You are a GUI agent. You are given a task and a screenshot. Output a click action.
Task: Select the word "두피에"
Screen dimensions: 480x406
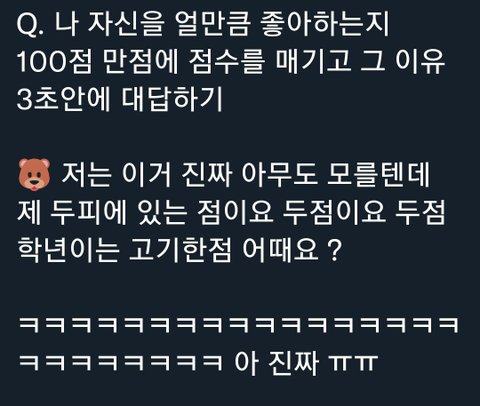88,212
